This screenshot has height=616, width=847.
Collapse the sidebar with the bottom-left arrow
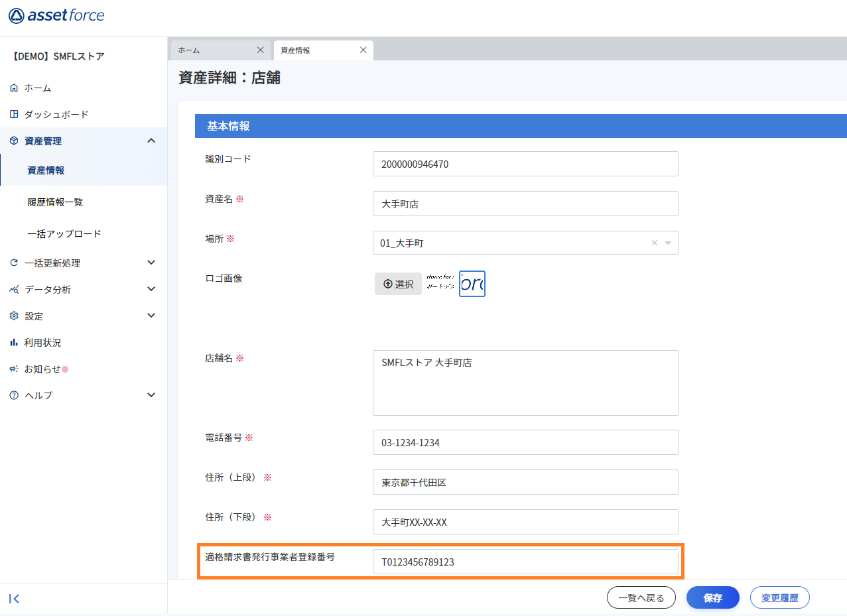click(15, 598)
